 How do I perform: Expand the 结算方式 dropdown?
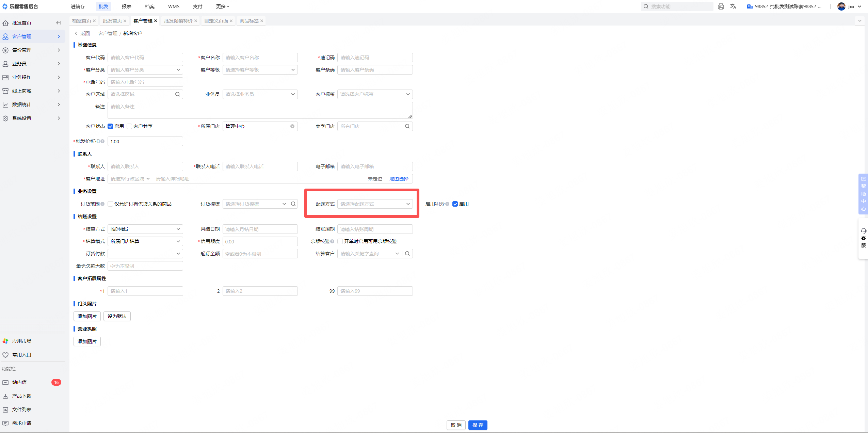pyautogui.click(x=145, y=229)
